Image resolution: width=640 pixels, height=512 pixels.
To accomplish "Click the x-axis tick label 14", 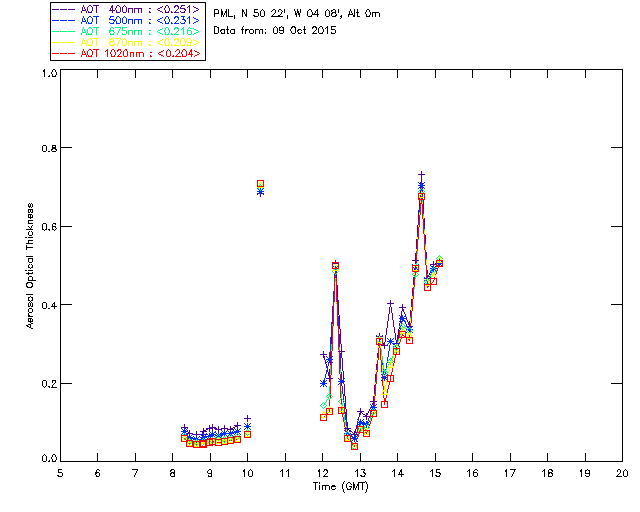I will 398,473.
